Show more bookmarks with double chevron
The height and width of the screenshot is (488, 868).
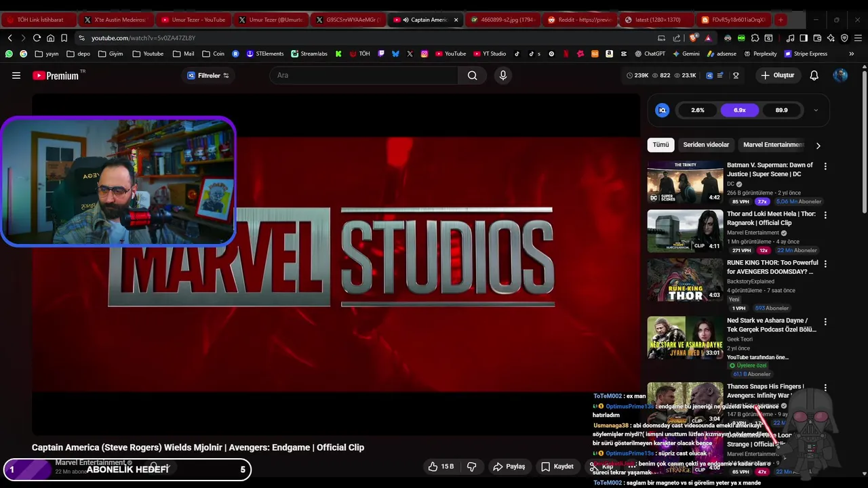[851, 54]
